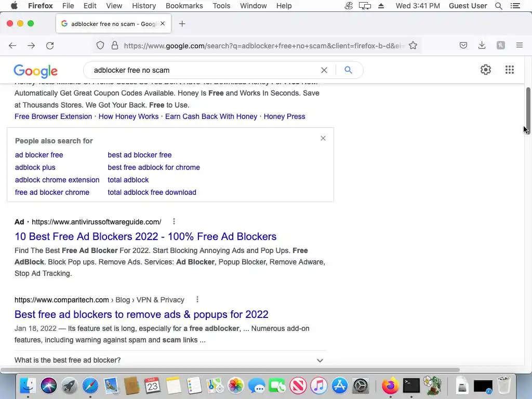Save page to Pocket
The width and height of the screenshot is (532, 399).
pos(463,45)
